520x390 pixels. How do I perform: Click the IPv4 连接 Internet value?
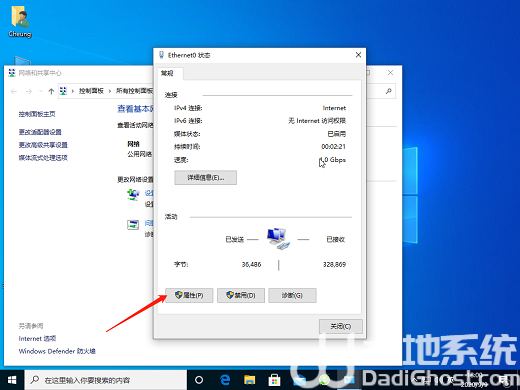click(x=334, y=108)
